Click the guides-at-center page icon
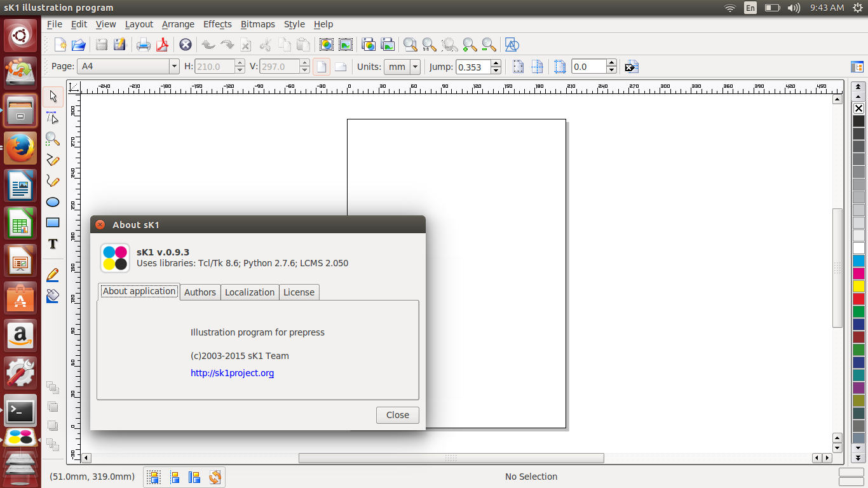 click(x=537, y=66)
